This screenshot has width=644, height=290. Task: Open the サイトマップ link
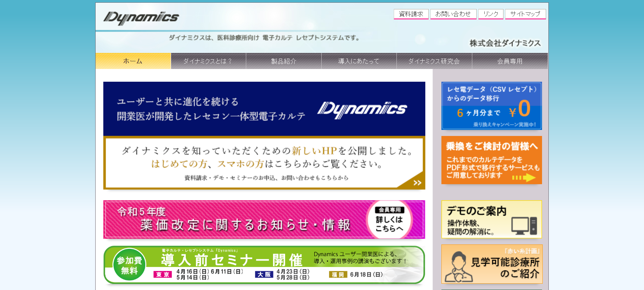pyautogui.click(x=525, y=14)
